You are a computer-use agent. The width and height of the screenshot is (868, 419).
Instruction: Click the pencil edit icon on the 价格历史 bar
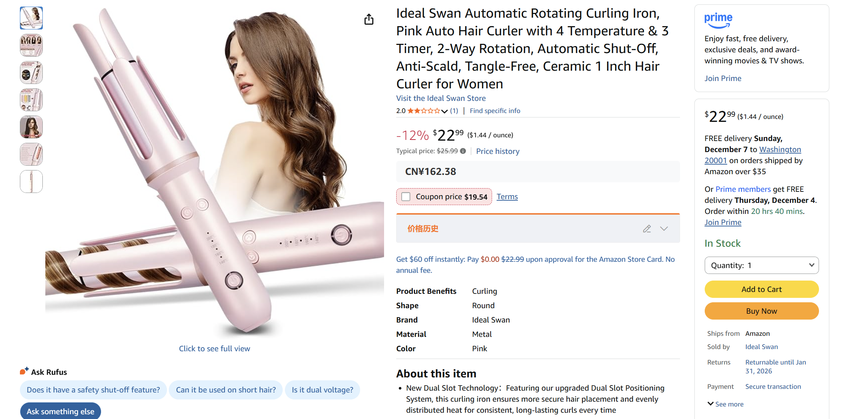tap(647, 229)
